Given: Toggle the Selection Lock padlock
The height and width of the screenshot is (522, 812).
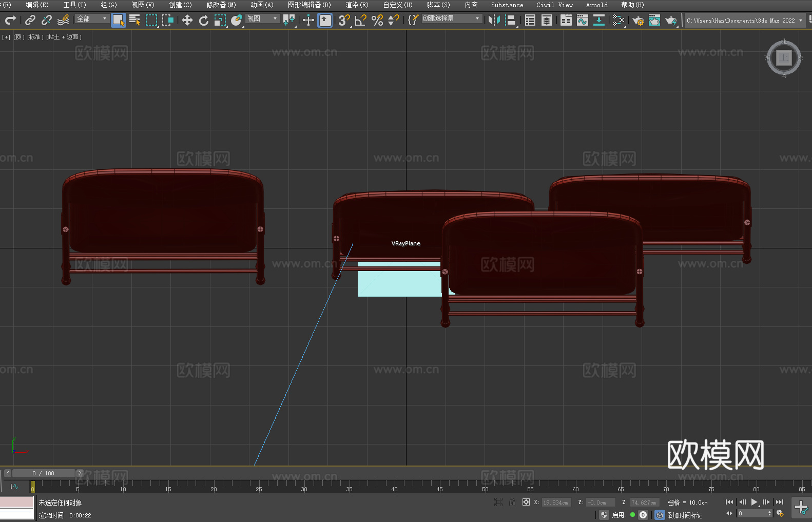Looking at the screenshot, I should coord(512,502).
